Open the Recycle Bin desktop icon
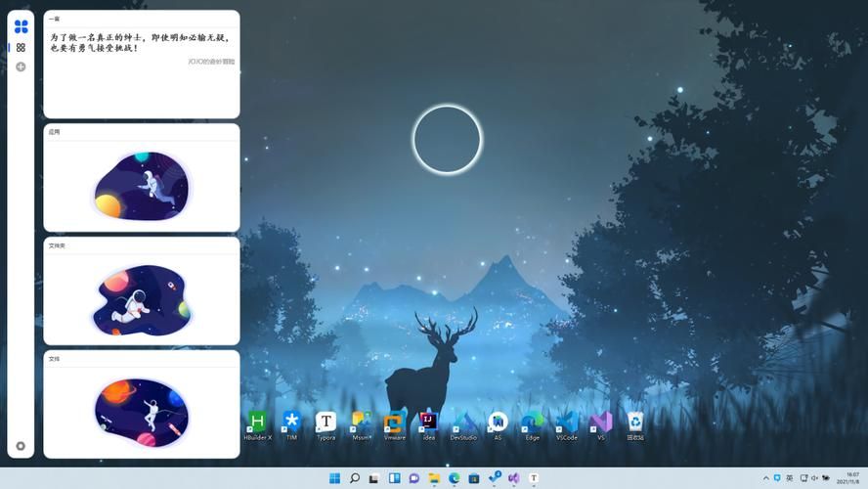 (x=635, y=422)
